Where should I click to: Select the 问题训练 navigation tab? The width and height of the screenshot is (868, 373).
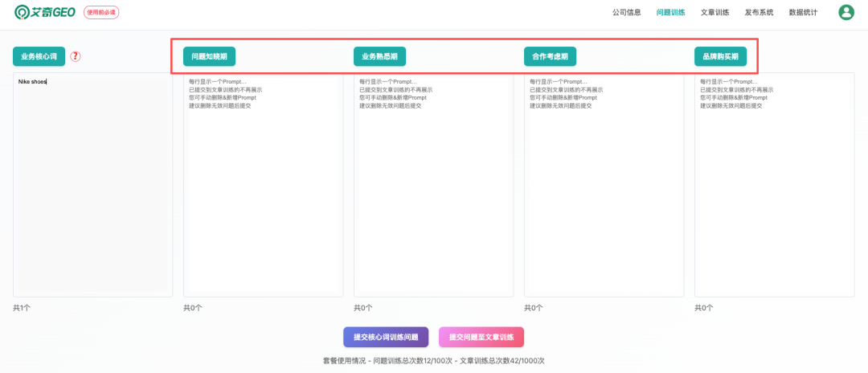(670, 13)
